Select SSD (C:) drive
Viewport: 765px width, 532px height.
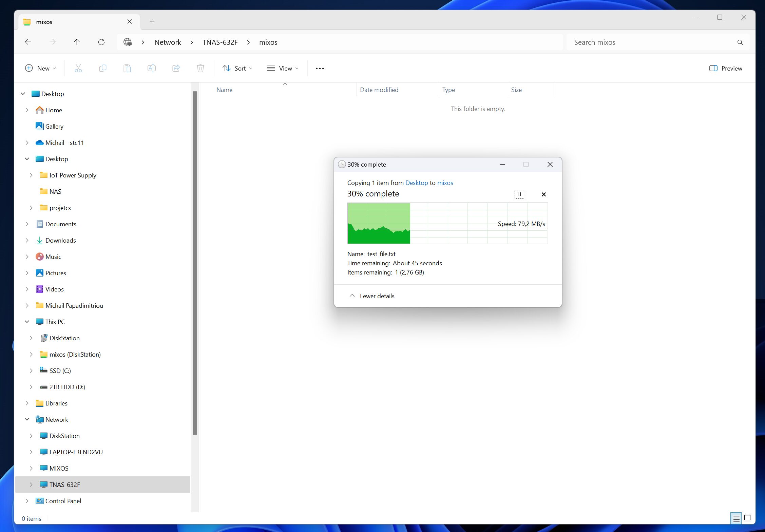(60, 371)
